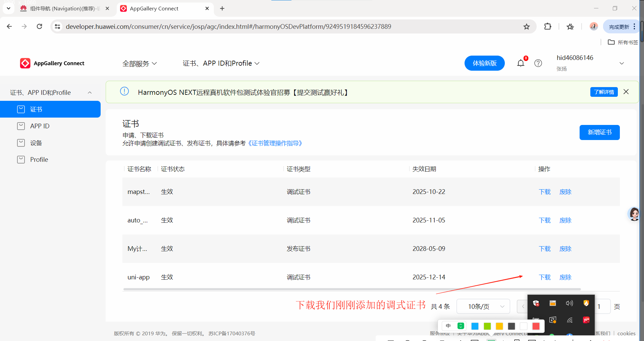Click the browser address bar URL
This screenshot has width=644, height=341.
(228, 26)
